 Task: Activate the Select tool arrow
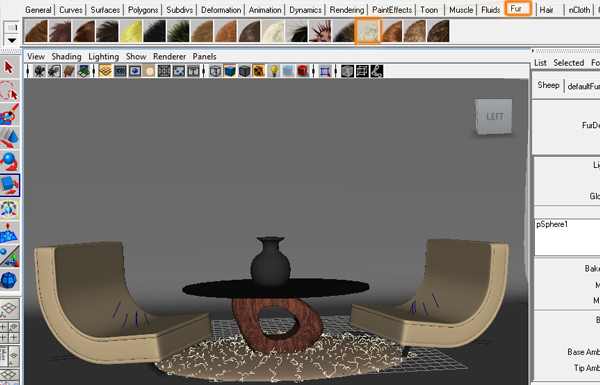[x=10, y=68]
